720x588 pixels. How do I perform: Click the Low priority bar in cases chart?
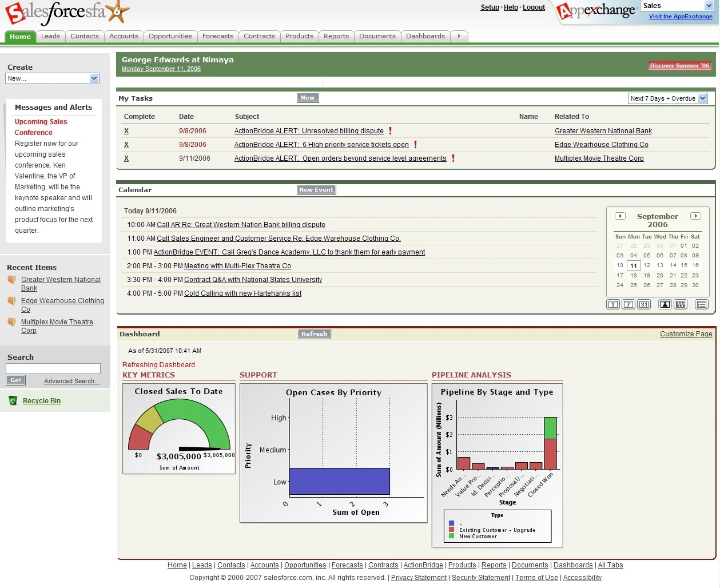coord(339,481)
